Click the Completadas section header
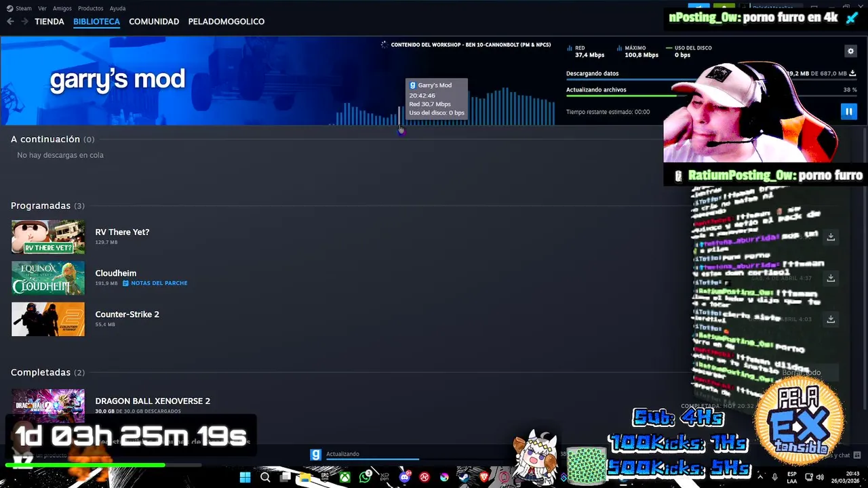The width and height of the screenshot is (868, 488). (x=47, y=372)
